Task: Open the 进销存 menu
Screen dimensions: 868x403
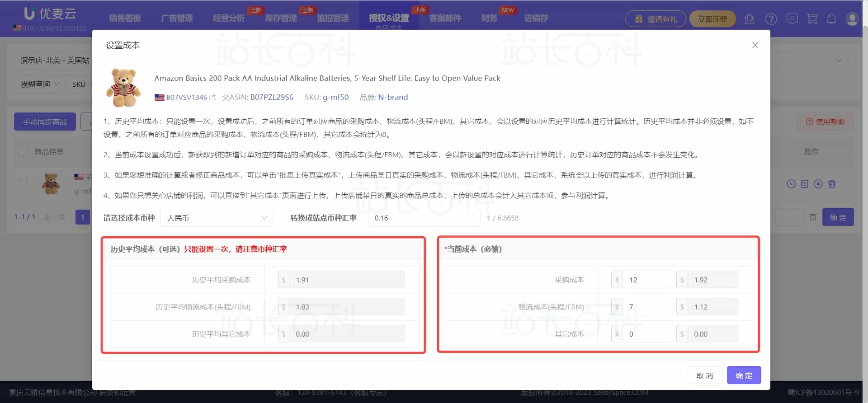Action: (536, 18)
